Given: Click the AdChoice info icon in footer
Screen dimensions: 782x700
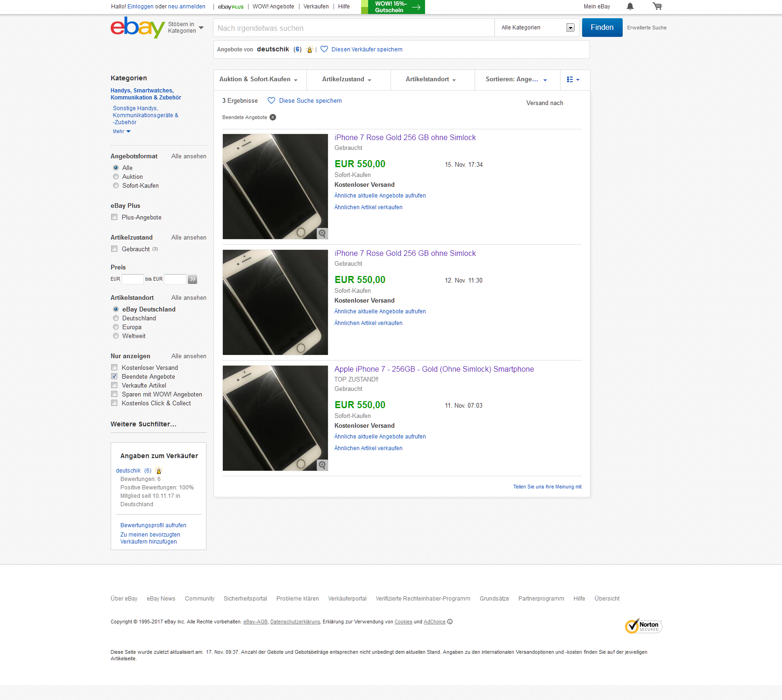Looking at the screenshot, I should (450, 622).
